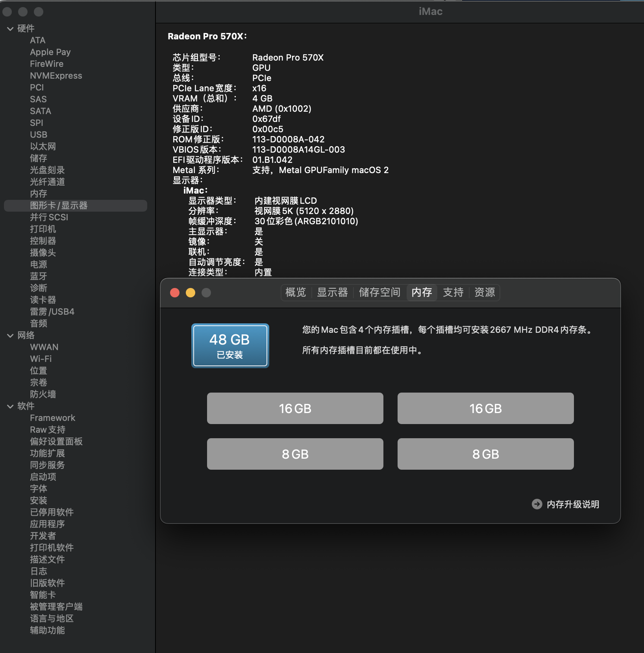
Task: Collapse the 软件 section in the sidebar
Action: click(x=10, y=406)
